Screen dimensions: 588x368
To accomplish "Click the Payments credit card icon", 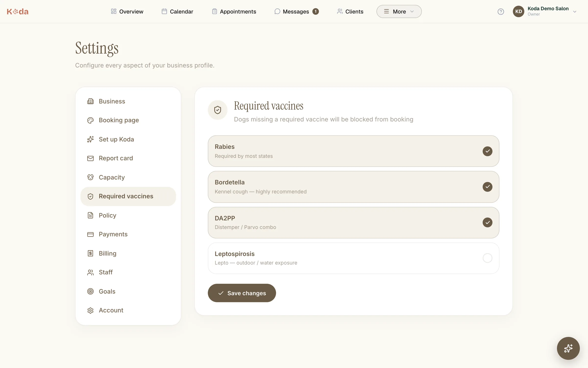I will (x=90, y=234).
